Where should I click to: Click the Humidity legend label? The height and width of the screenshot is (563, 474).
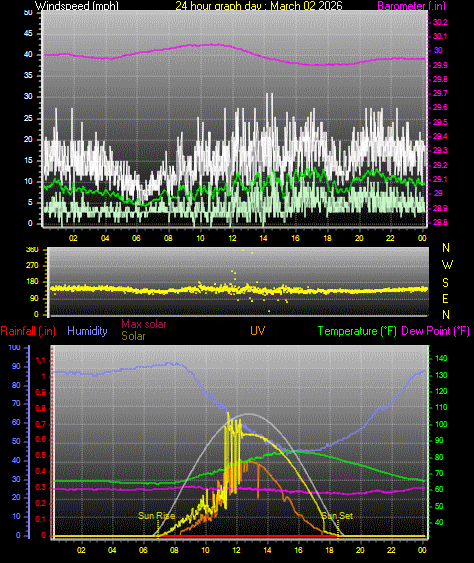pyautogui.click(x=87, y=331)
